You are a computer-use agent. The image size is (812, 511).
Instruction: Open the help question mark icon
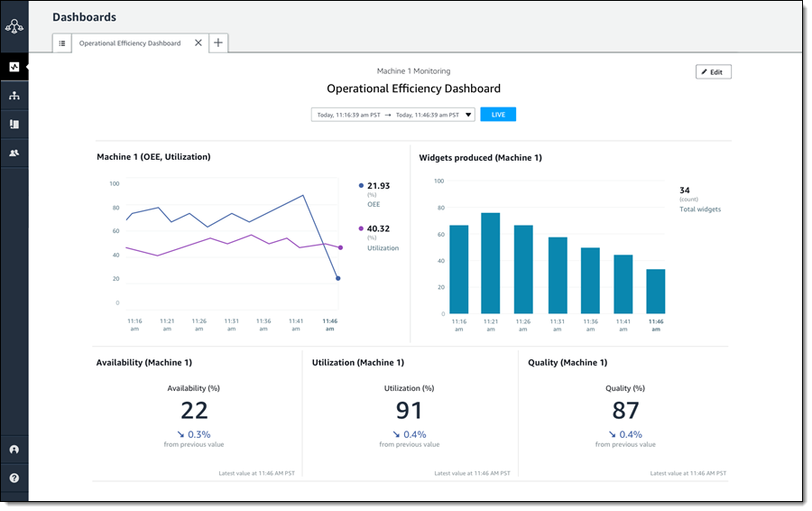tap(14, 478)
